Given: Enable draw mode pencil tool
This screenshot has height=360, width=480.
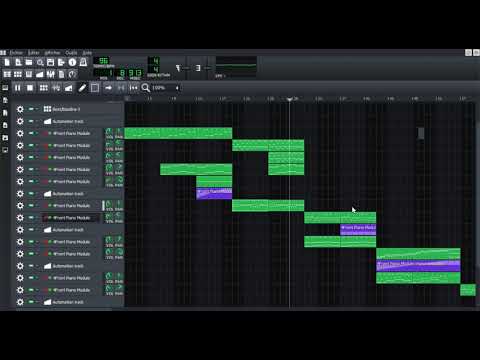Looking at the screenshot, I should coord(82,88).
